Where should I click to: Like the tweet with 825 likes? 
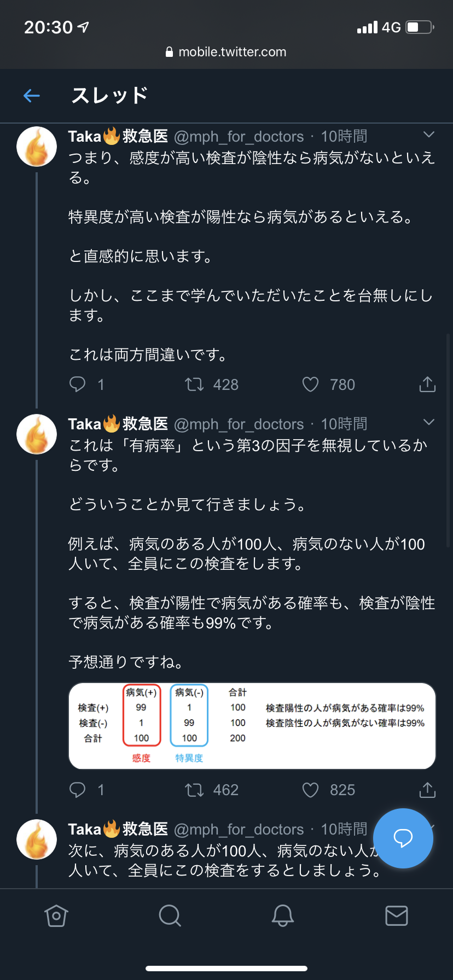[x=310, y=790]
